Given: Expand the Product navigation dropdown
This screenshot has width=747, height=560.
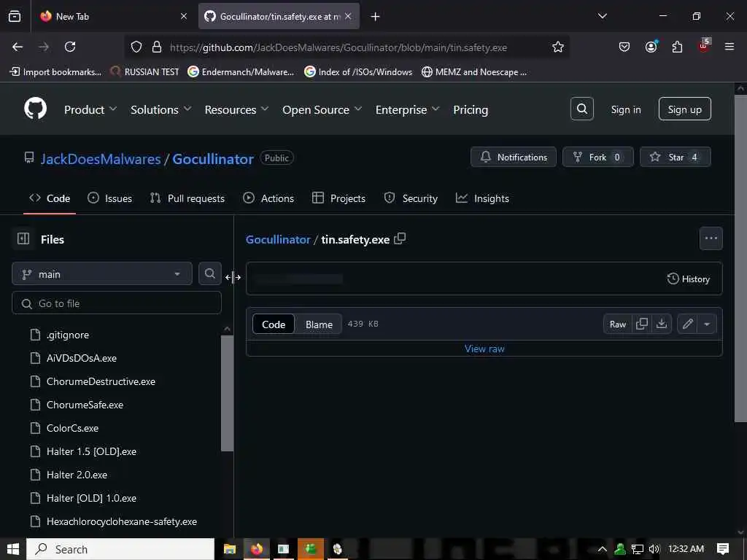Looking at the screenshot, I should (x=90, y=109).
